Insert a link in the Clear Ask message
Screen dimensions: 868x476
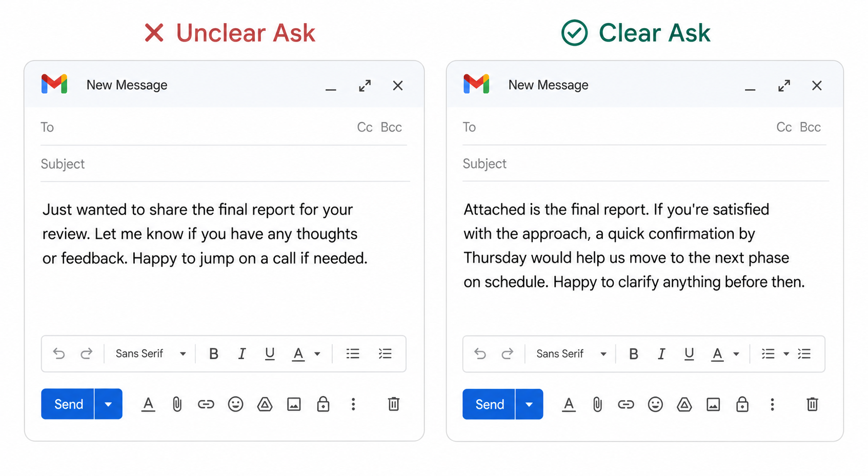pos(626,405)
